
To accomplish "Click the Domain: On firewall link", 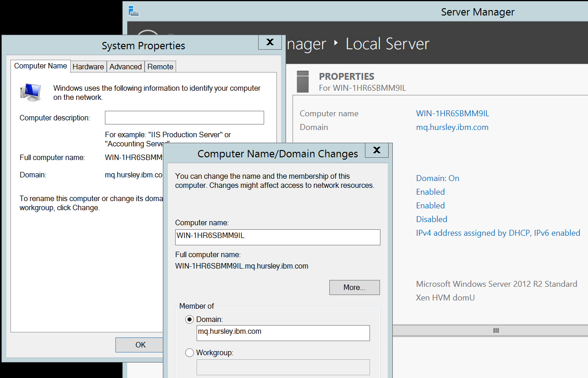I will pos(437,178).
